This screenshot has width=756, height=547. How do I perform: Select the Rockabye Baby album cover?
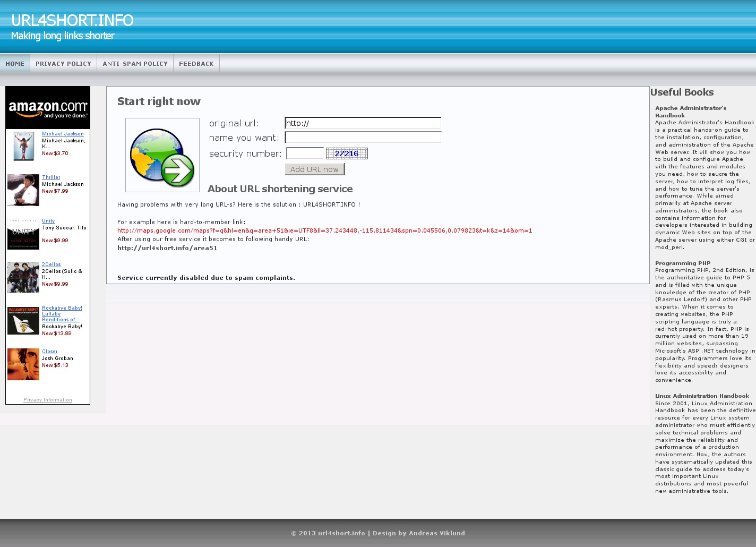(x=23, y=320)
